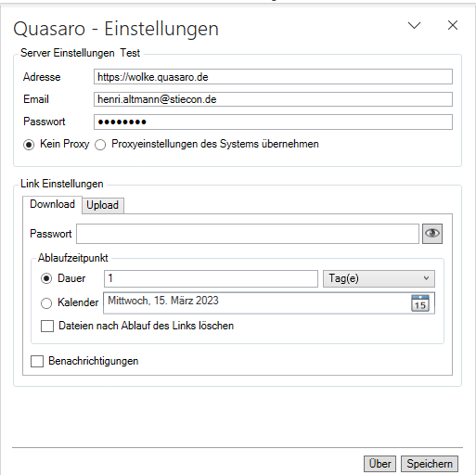476x475 pixels.
Task: Click the Dauer value field showing 1
Action: 211,278
